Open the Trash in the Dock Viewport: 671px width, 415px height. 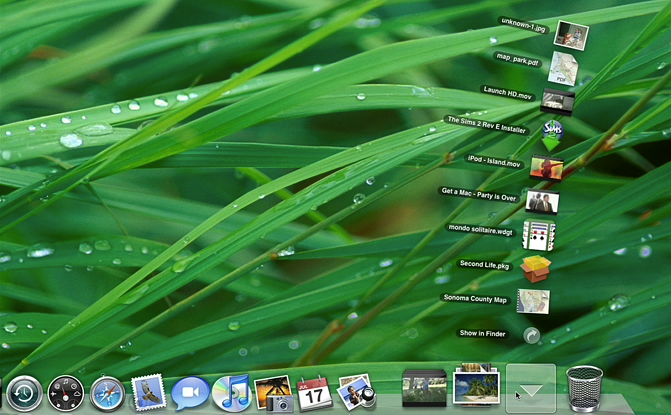point(584,388)
